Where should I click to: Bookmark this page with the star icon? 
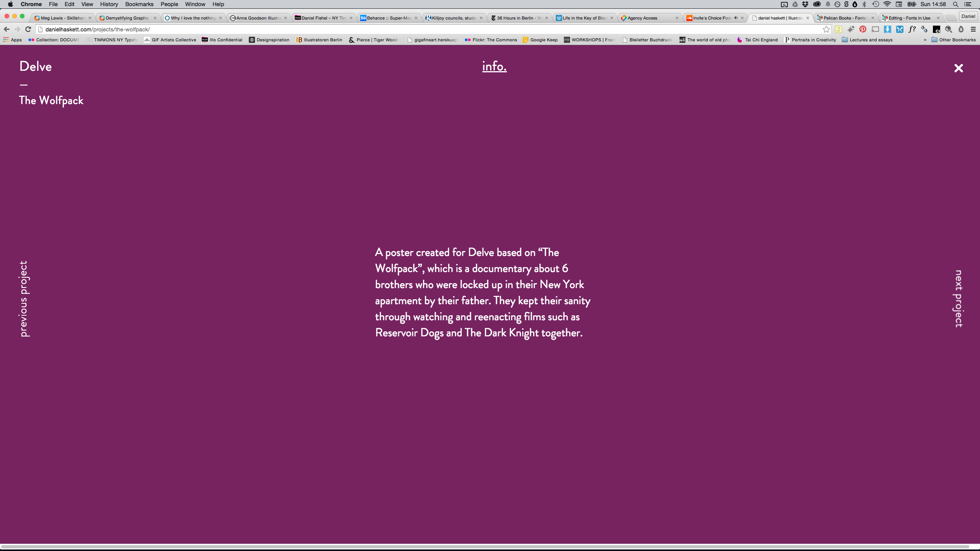point(826,29)
